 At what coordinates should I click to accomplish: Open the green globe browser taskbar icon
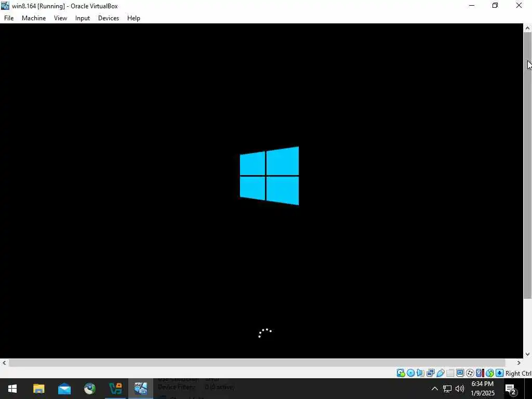point(89,389)
